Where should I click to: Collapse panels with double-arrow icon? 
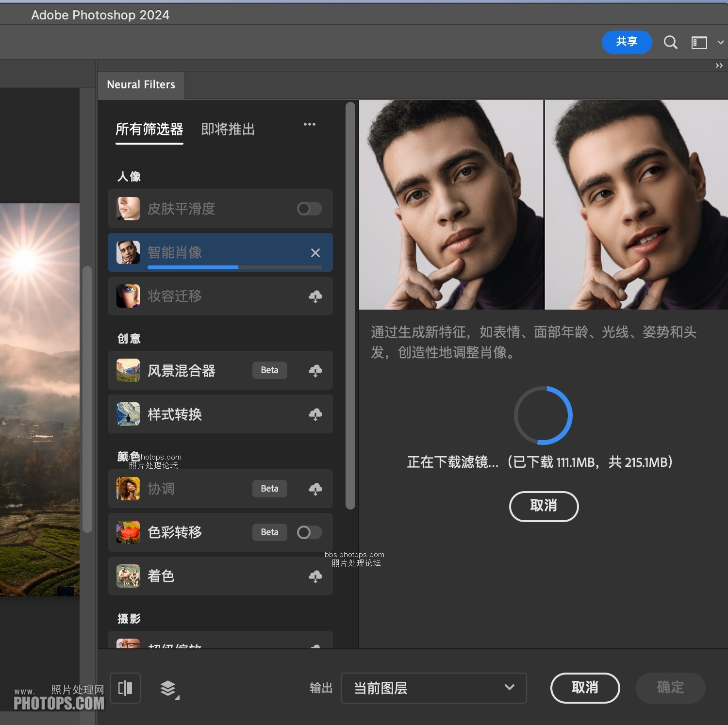(719, 66)
